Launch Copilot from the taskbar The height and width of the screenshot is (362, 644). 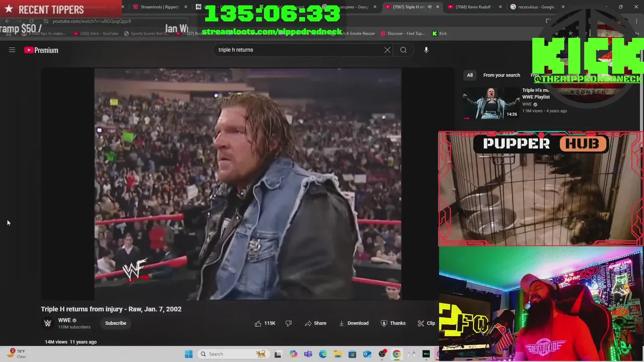click(x=293, y=354)
